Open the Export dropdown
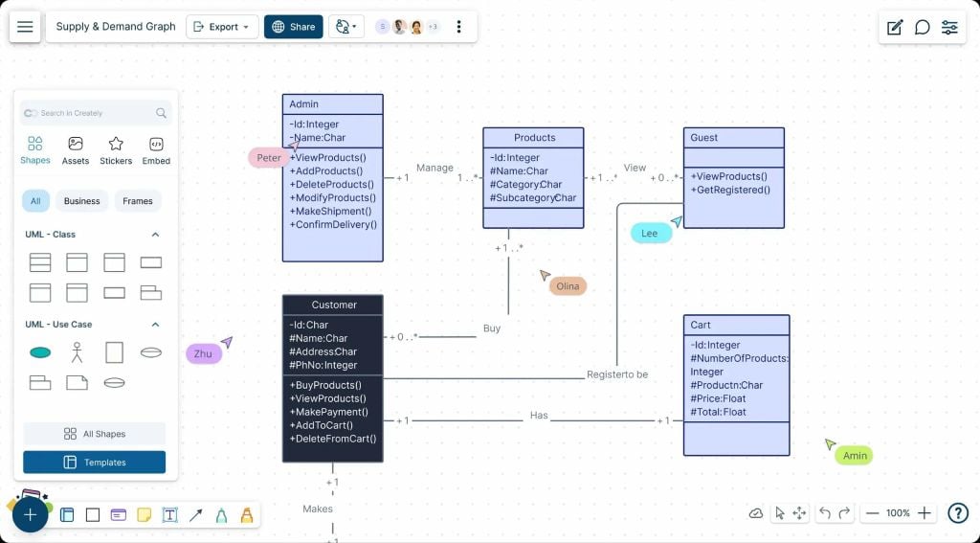This screenshot has height=543, width=980. point(222,27)
